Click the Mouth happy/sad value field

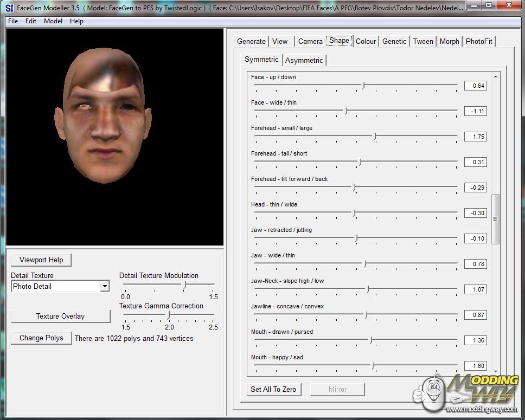point(475,366)
